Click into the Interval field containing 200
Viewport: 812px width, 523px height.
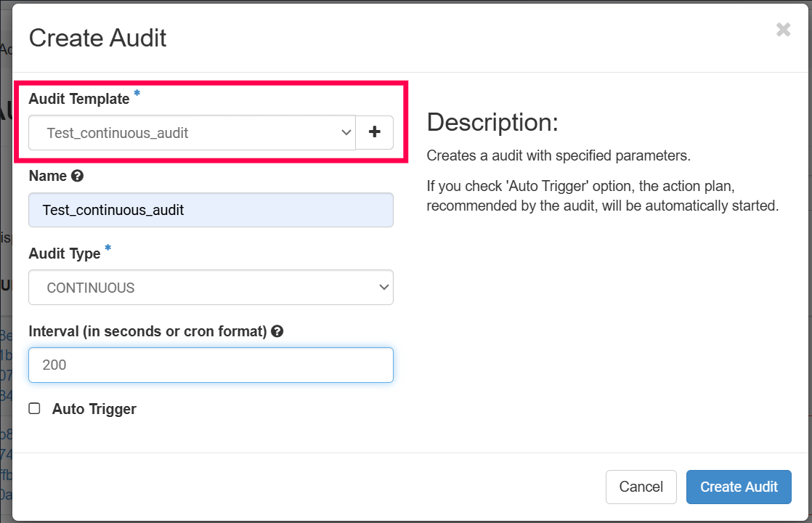coord(211,365)
